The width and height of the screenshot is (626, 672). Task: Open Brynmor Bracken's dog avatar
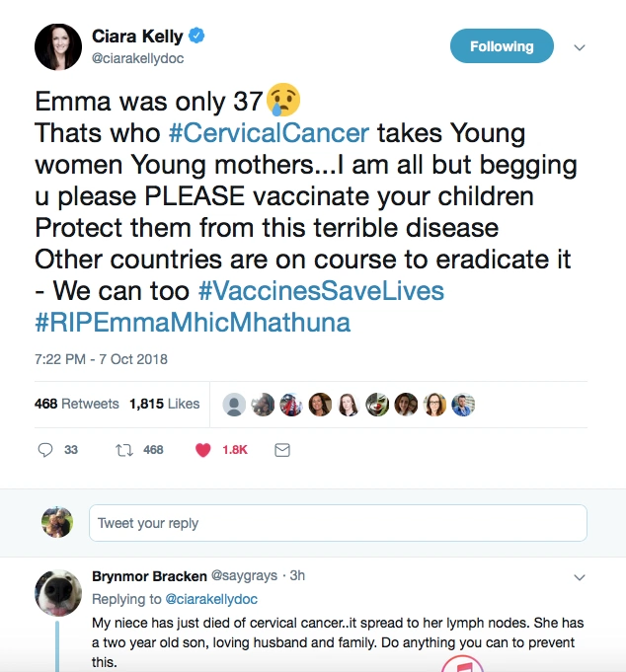click(57, 593)
